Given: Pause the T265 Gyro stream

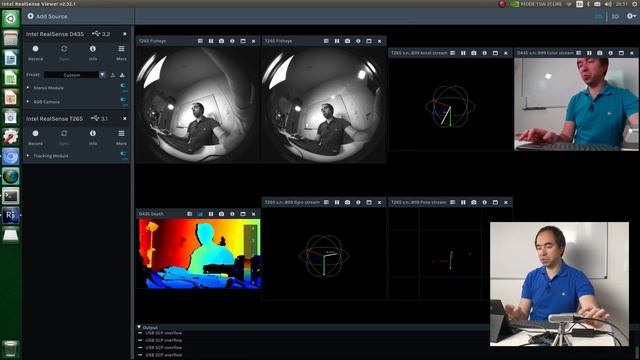Looking at the screenshot, I should tap(337, 202).
